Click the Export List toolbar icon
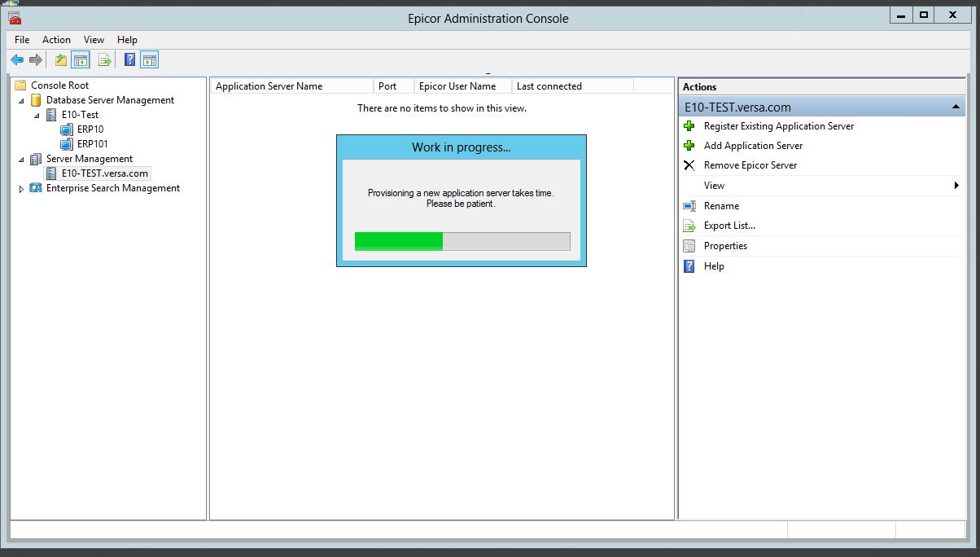980x557 pixels. point(104,59)
